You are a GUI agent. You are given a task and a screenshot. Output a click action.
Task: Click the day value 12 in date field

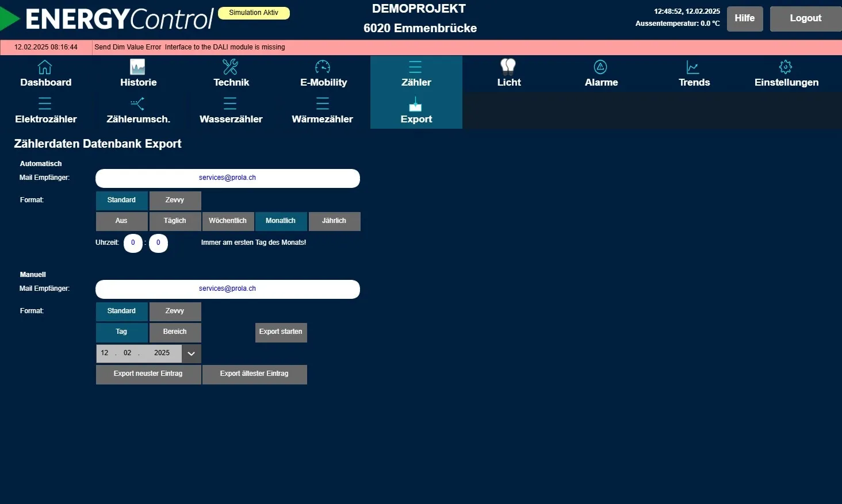105,353
